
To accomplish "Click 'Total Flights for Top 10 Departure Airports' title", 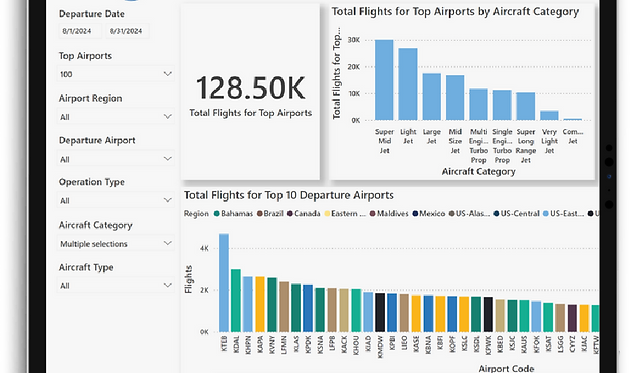I will point(288,195).
